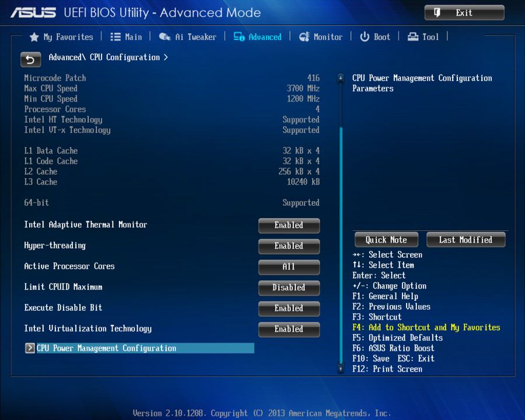Click the Quick Note button
This screenshot has height=420, width=525.
coord(386,239)
